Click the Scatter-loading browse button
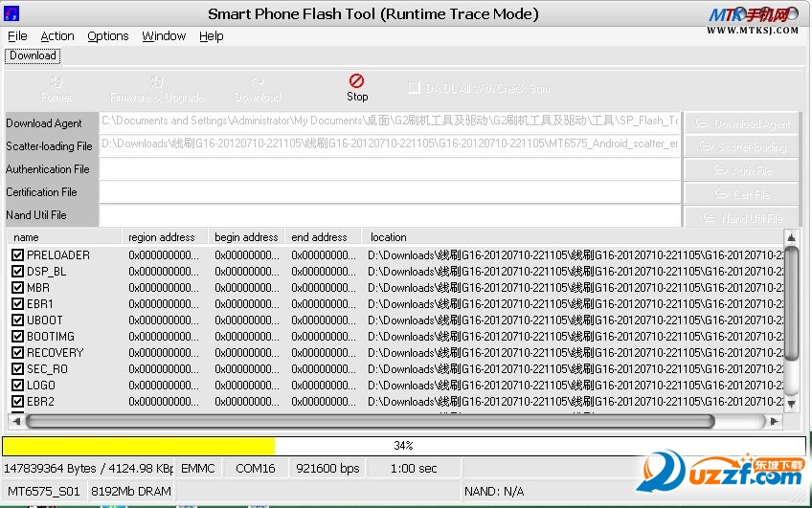 tap(741, 146)
